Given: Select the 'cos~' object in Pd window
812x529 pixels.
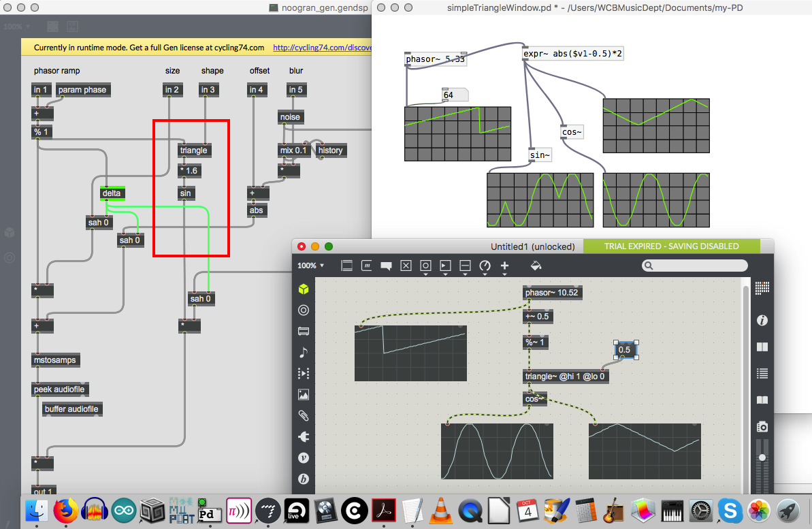Looking at the screenshot, I should click(x=572, y=132).
